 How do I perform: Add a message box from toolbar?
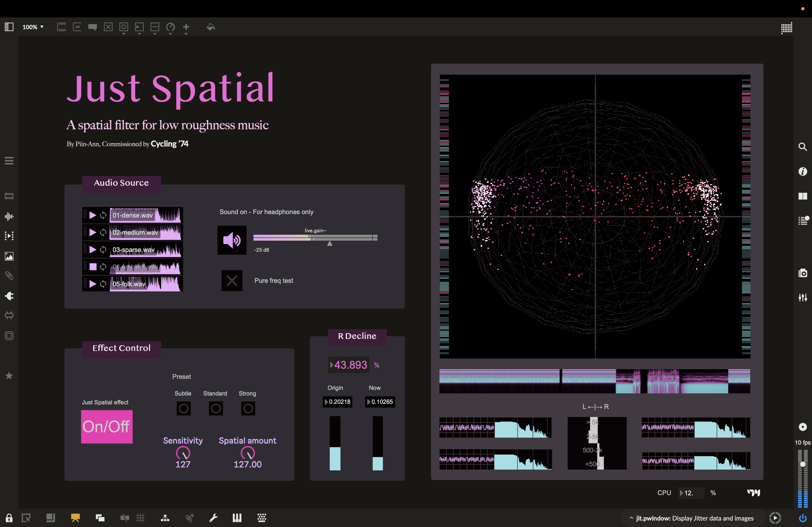(77, 27)
